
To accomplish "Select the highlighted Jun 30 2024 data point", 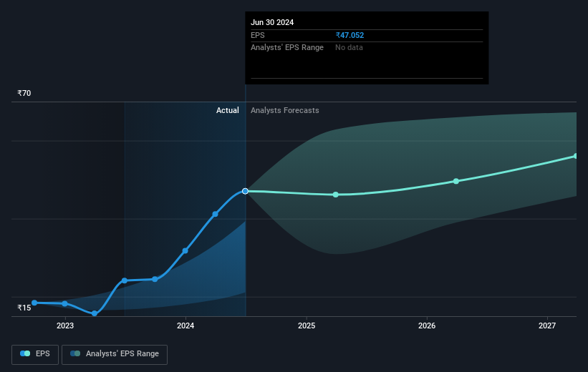I will [x=245, y=191].
